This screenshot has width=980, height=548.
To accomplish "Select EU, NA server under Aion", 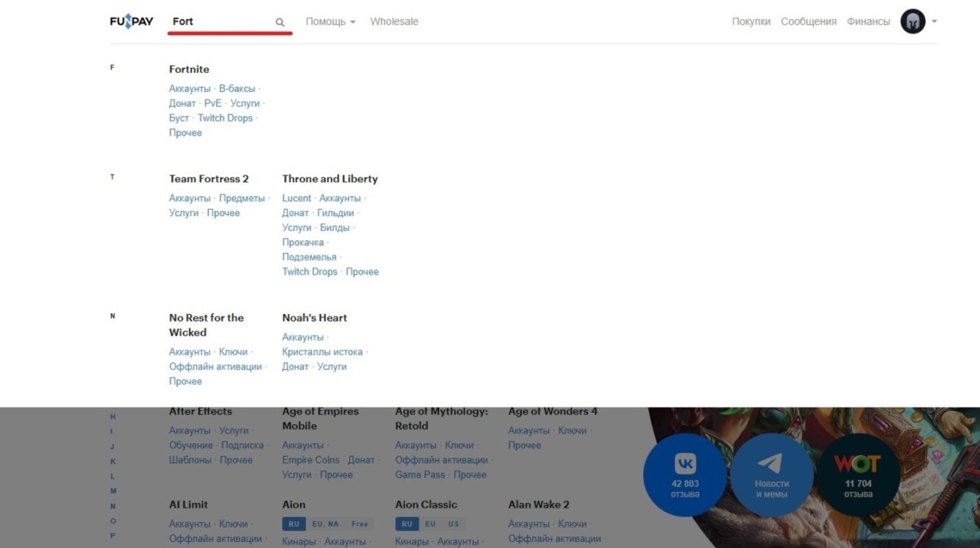I will coord(325,524).
